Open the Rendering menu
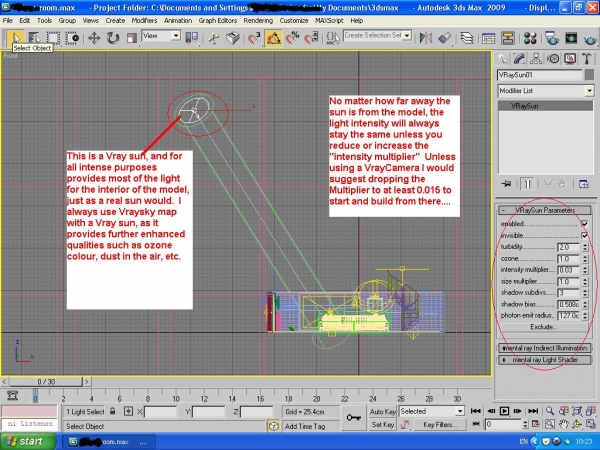The image size is (600, 450). pos(258,21)
